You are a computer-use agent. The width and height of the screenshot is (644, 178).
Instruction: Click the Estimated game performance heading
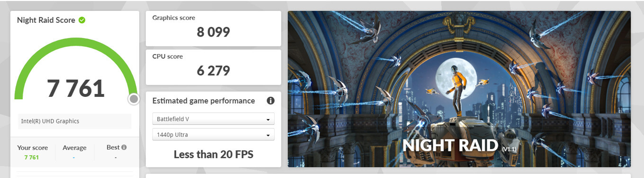click(x=204, y=101)
